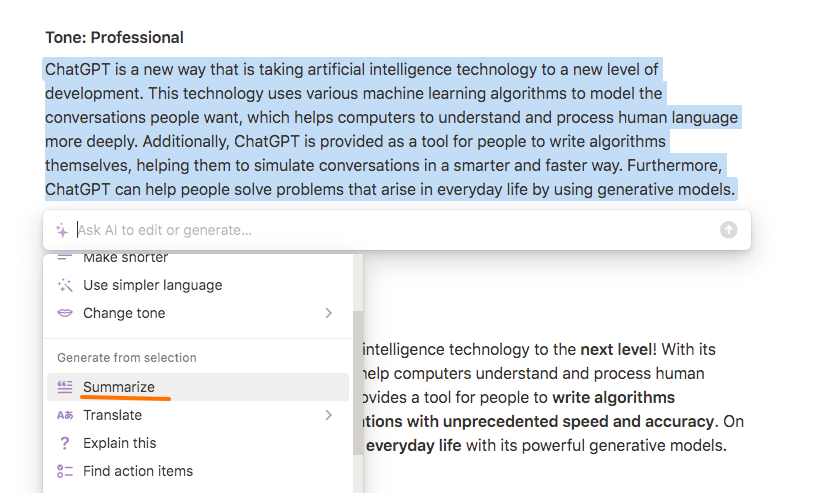Expand the Change tone submenu chevron
The width and height of the screenshot is (831, 493).
tap(329, 313)
